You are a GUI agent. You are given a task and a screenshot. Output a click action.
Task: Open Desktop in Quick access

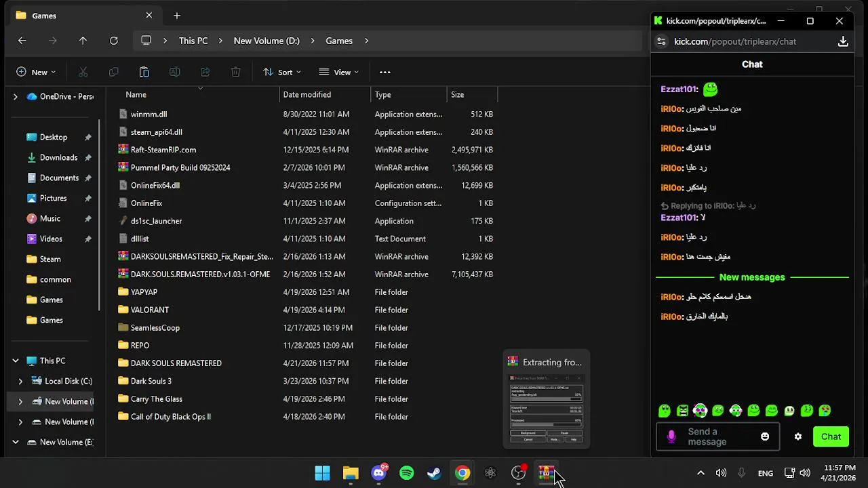[53, 137]
